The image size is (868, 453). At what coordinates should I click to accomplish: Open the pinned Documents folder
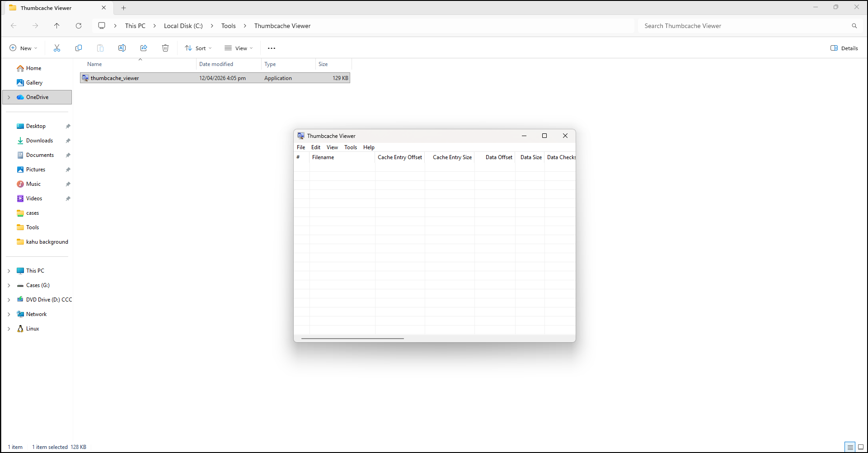point(40,155)
